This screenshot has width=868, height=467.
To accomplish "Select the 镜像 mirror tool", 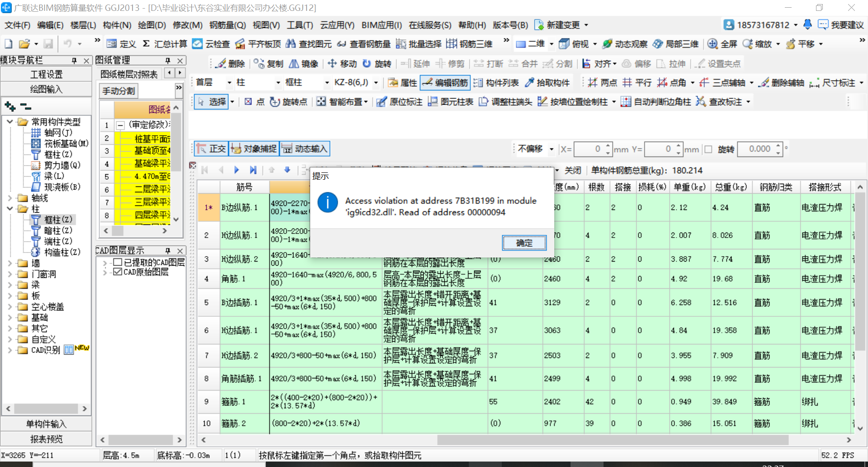I will (303, 64).
